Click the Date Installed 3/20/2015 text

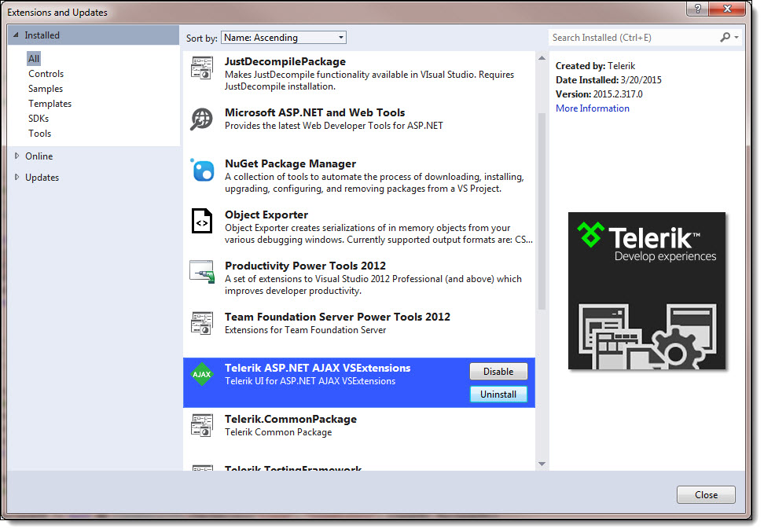608,80
